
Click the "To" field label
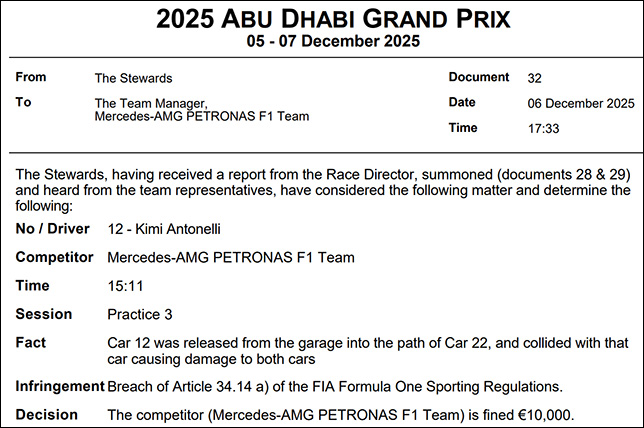click(23, 102)
